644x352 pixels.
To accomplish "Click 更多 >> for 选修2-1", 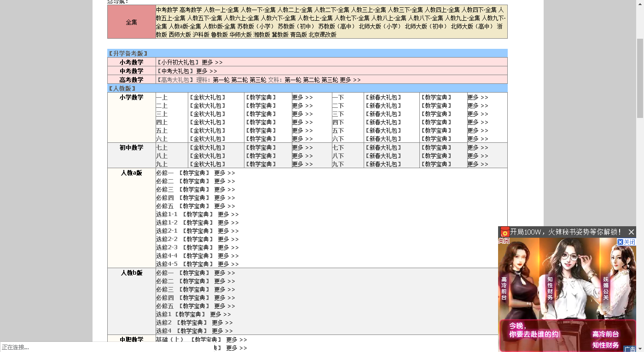I will (228, 231).
